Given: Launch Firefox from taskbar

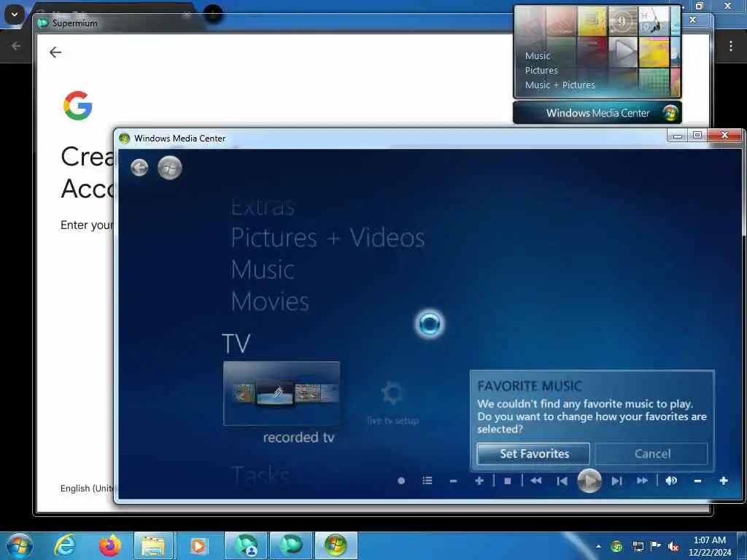Looking at the screenshot, I should tap(110, 545).
